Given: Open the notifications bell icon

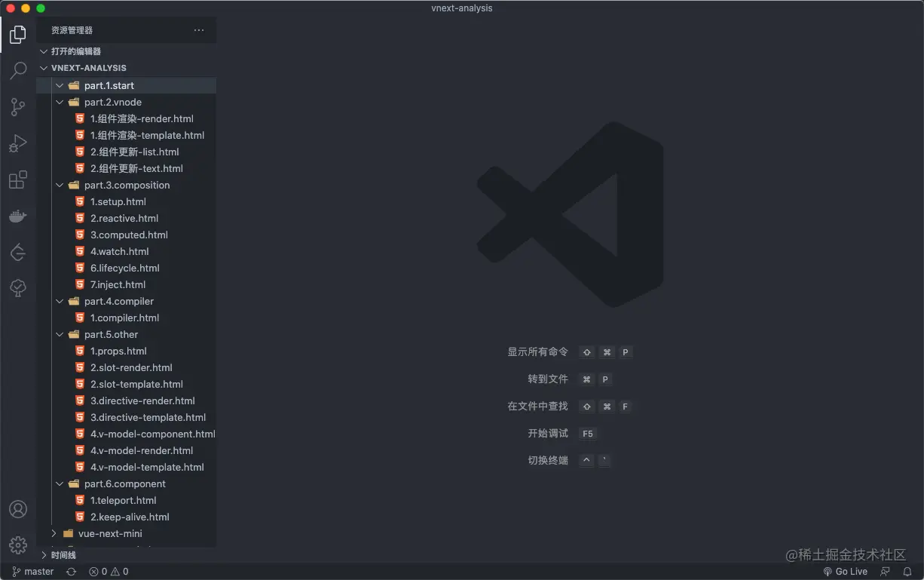Looking at the screenshot, I should pos(907,572).
